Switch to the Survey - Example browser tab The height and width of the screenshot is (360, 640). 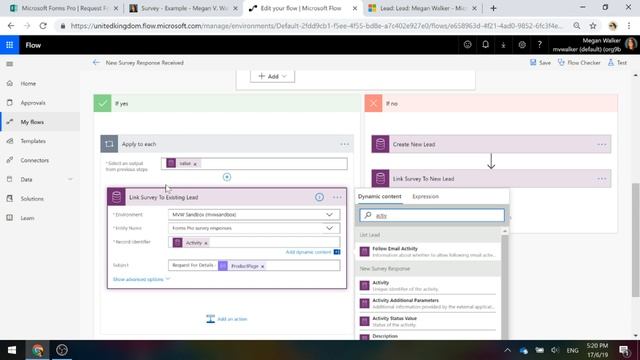click(x=184, y=8)
